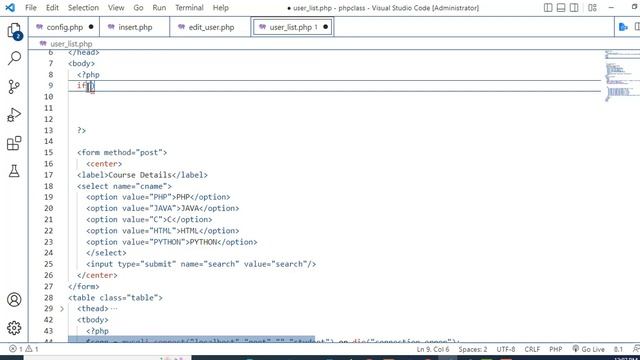Open the View menu

[x=116, y=7]
